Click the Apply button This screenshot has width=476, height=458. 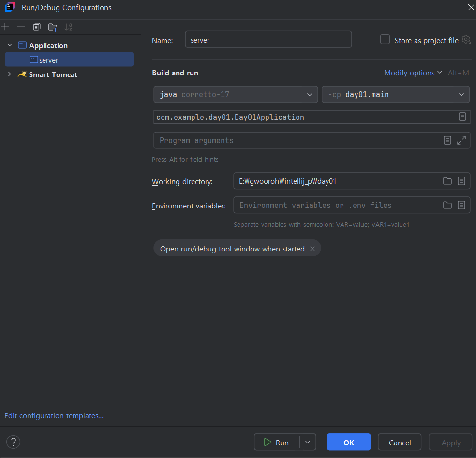[450, 442]
